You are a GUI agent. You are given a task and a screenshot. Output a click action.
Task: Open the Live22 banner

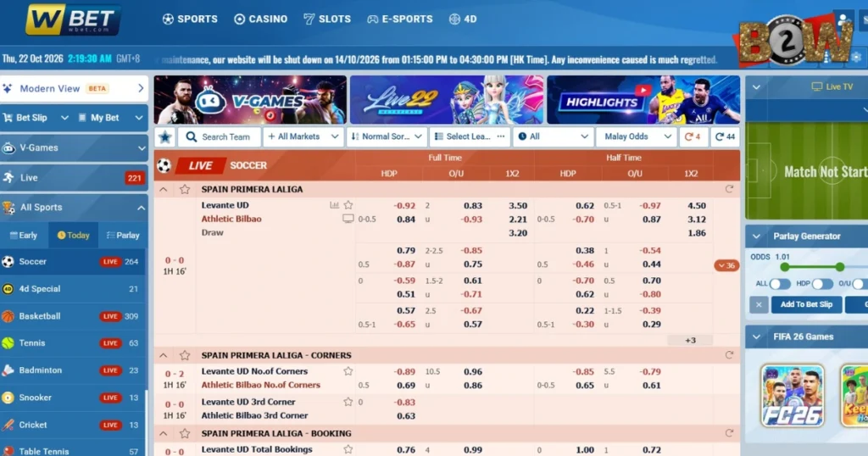[446, 100]
